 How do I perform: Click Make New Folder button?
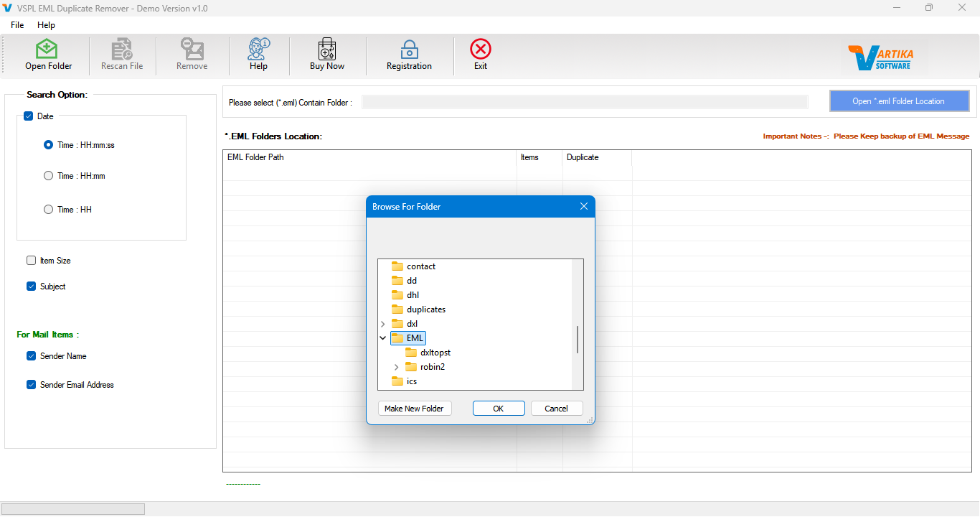pos(414,409)
